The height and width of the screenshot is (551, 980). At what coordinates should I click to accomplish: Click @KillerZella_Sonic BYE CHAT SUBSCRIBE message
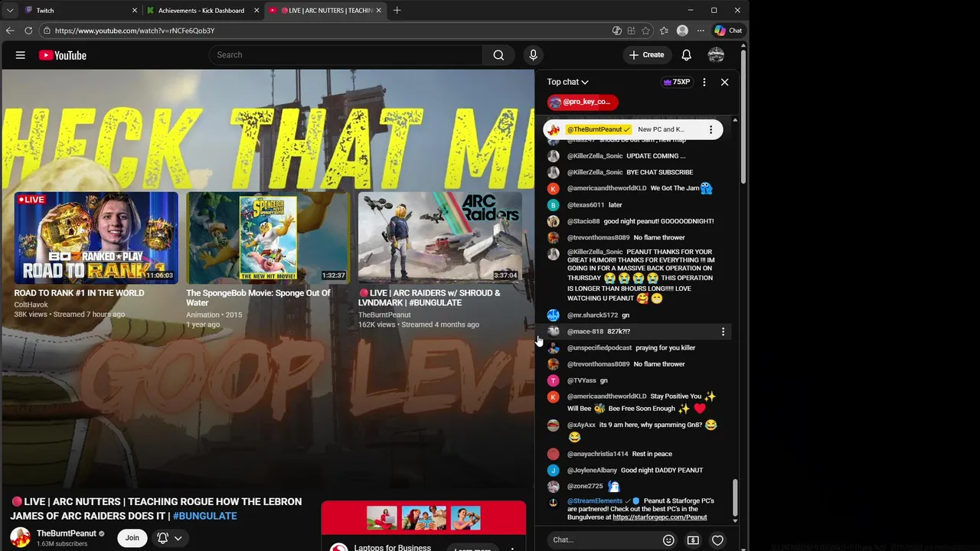[x=630, y=172]
